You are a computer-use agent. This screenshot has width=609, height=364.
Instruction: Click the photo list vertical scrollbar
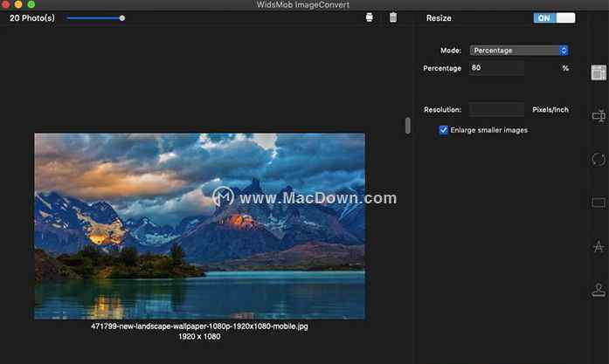407,126
